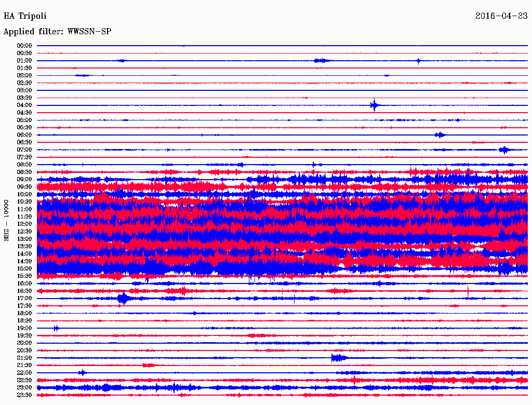This screenshot has width=532, height=405.
Task: Click the 03:30 time label
Action: [x=24, y=98]
